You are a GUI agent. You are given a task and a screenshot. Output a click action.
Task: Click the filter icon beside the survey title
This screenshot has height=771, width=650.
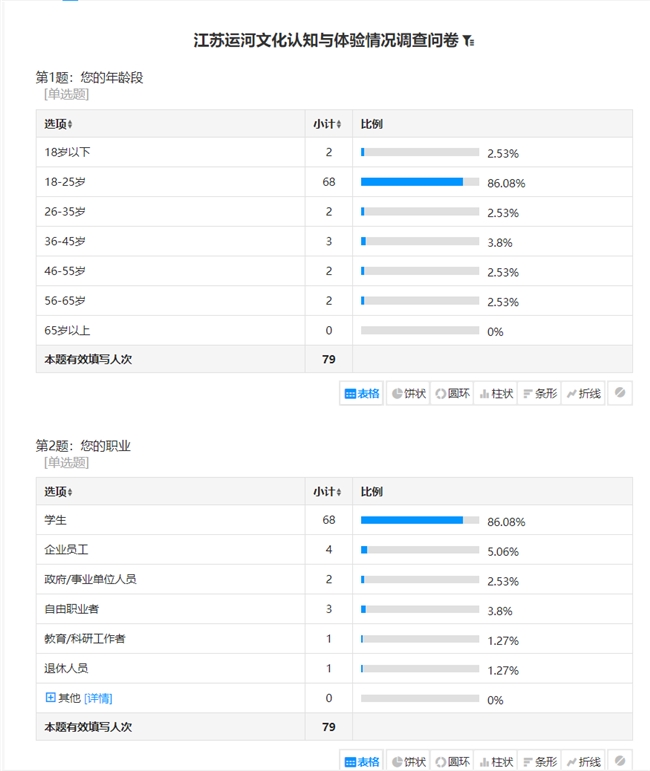pyautogui.click(x=469, y=42)
